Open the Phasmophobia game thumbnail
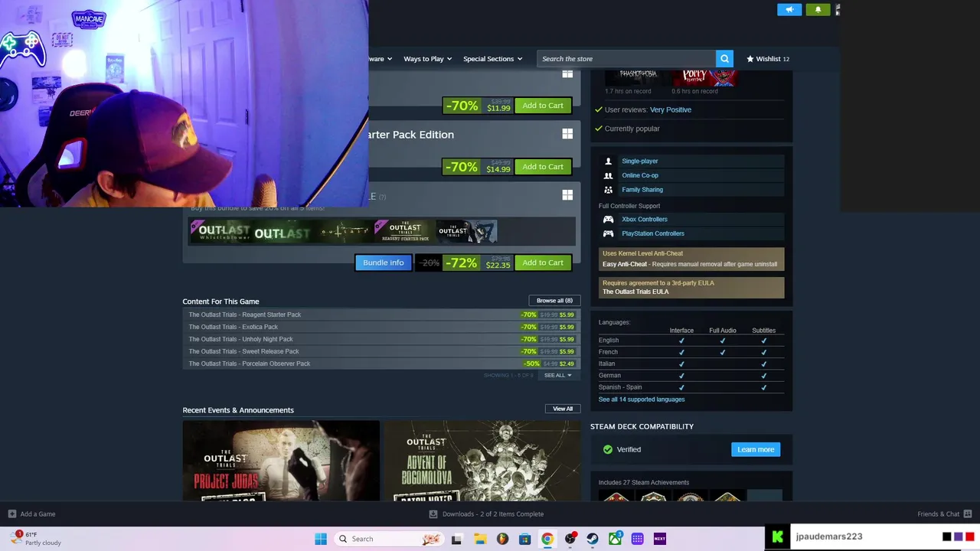This screenshot has height=551, width=980. pyautogui.click(x=639, y=77)
